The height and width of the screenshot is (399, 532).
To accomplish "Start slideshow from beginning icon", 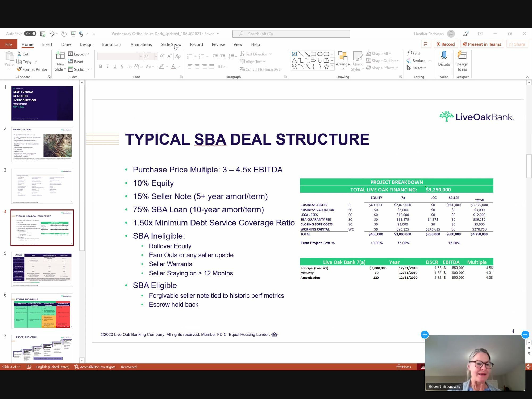I will [73, 34].
